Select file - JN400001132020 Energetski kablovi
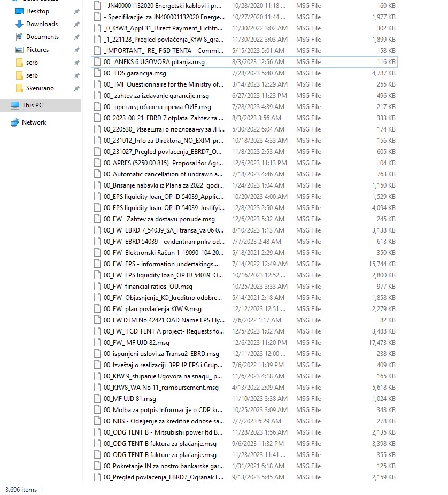Image resolution: width=448 pixels, height=495 pixels. tap(163, 6)
